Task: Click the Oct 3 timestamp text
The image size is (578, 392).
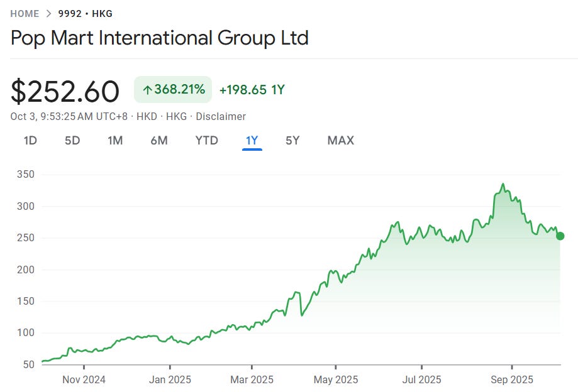Action: [x=69, y=116]
